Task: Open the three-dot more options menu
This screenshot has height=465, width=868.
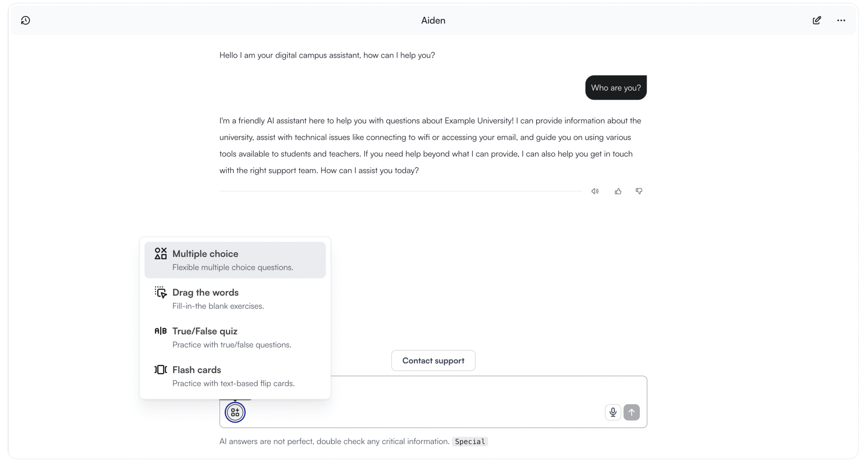Action: click(841, 20)
